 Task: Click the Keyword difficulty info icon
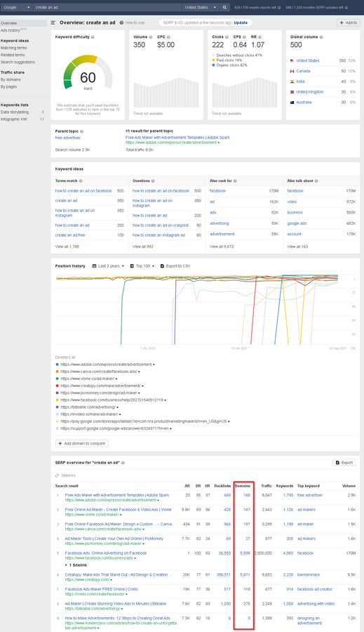(x=93, y=37)
